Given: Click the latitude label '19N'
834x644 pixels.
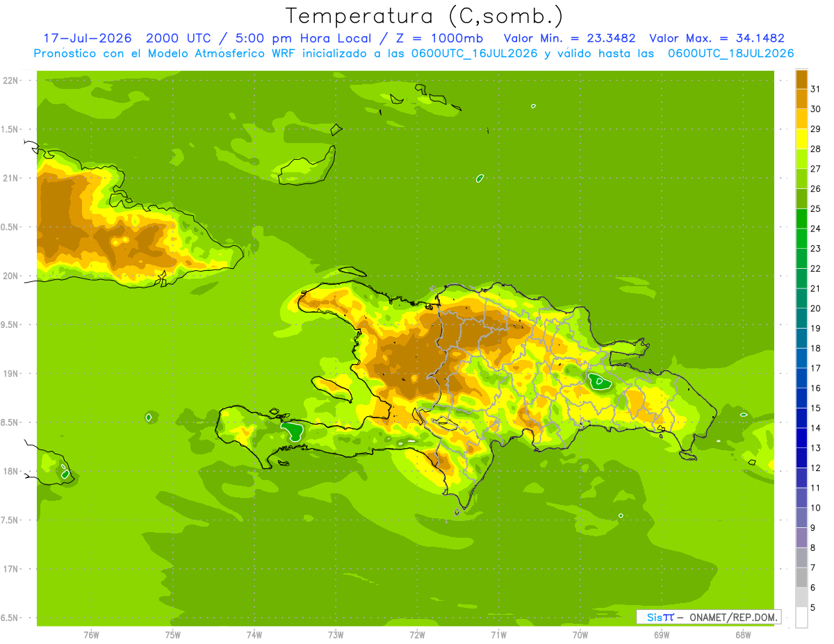Looking at the screenshot, I should (x=10, y=374).
